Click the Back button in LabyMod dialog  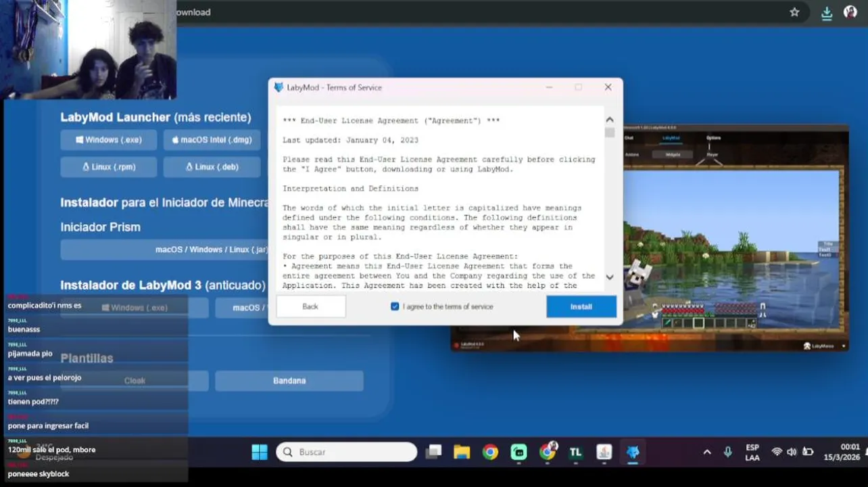[x=310, y=306]
